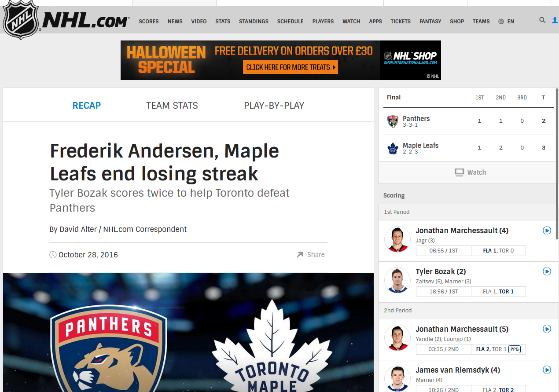Click the Panthers logo in the scoreboard
The image size is (559, 392).
(x=393, y=121)
